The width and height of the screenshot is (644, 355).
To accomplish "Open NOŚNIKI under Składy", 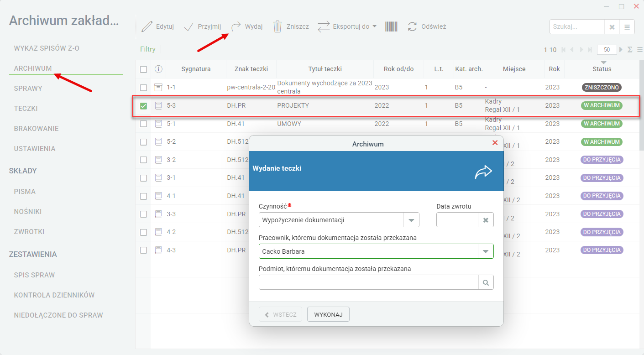I will click(x=28, y=211).
